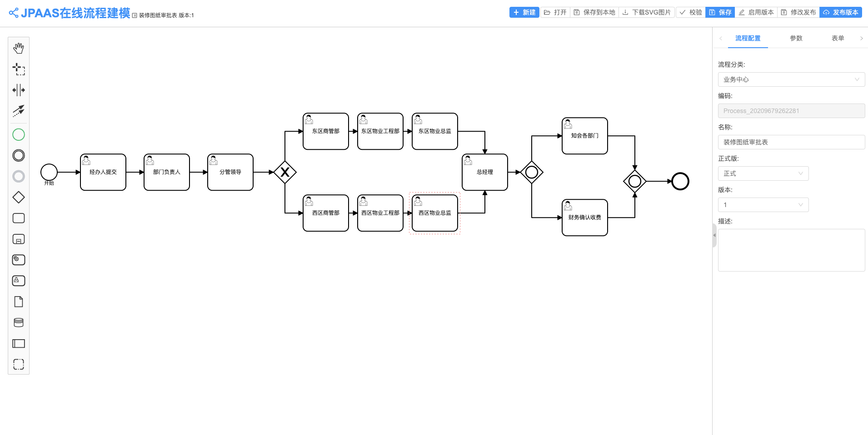Click the 新建 button
Viewport: 868px width, 435px height.
click(x=524, y=12)
